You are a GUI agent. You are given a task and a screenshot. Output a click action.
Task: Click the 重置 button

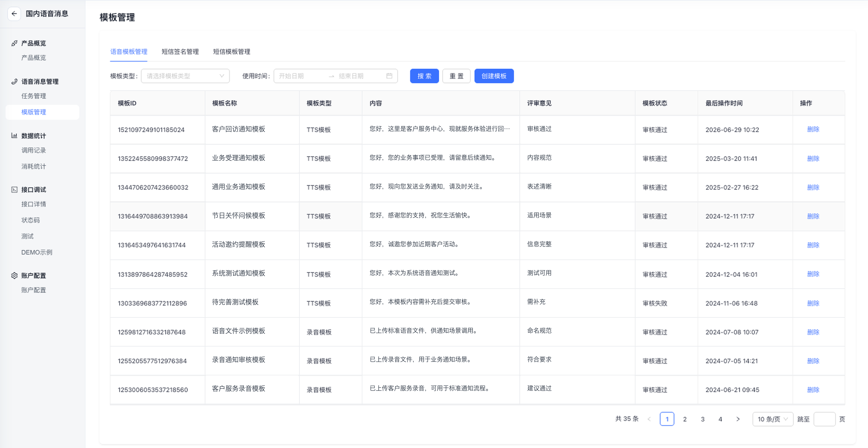tap(456, 76)
